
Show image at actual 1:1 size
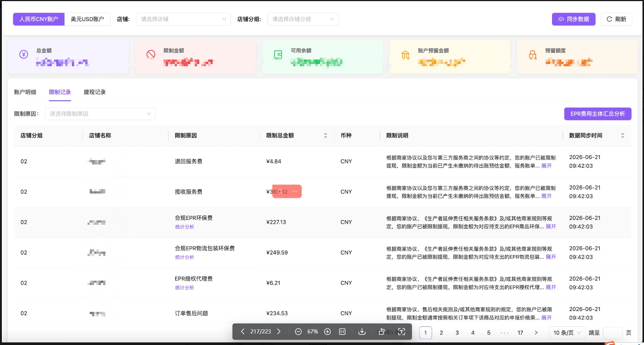(x=342, y=332)
